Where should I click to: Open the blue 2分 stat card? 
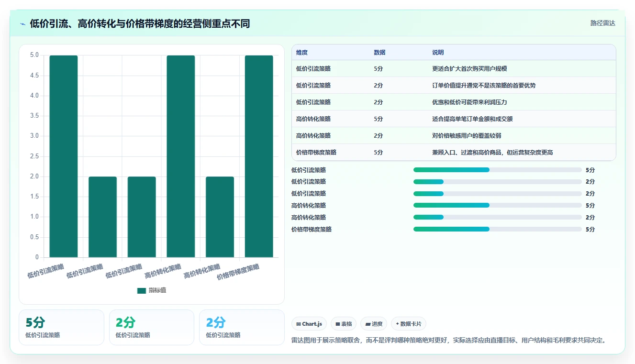click(242, 327)
